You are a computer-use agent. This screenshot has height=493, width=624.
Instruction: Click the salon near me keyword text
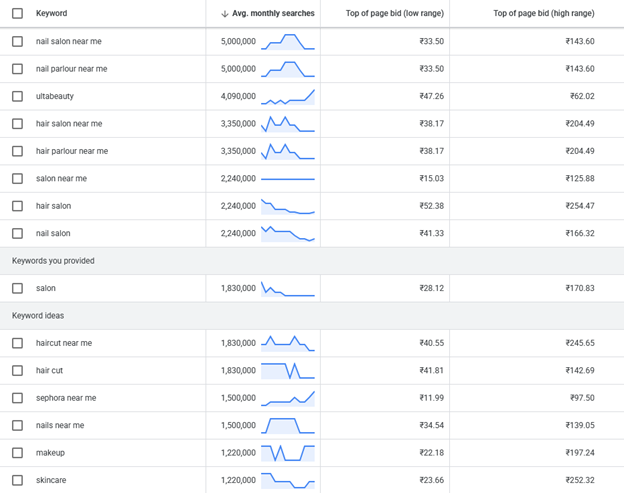click(61, 179)
